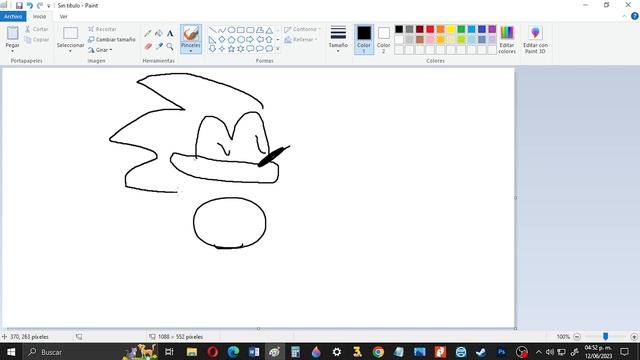The image size is (640, 360).
Task: Choose the Curve shape
Action: (222, 30)
